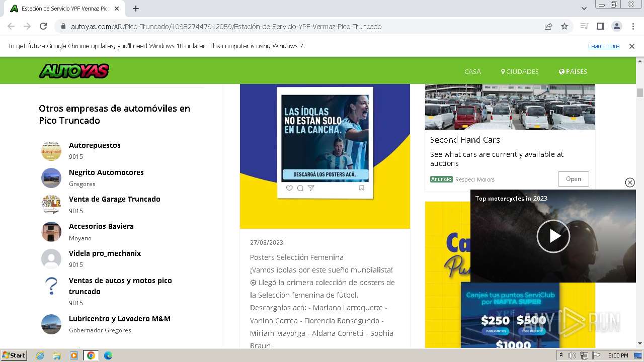644x362 pixels.
Task: Click the volume speaker tray icon
Action: (x=572, y=355)
